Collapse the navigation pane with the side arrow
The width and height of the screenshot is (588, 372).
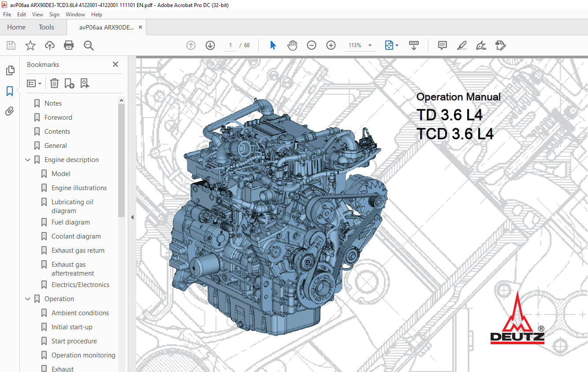(132, 217)
